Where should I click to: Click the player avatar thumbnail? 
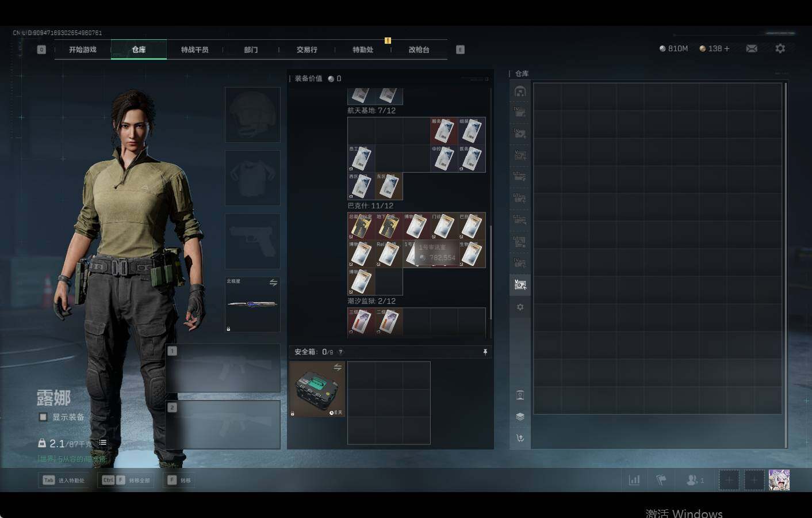click(x=779, y=479)
